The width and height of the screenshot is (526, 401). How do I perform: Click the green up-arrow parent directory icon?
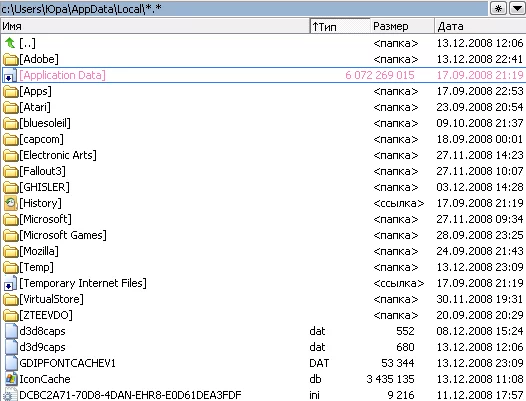click(x=10, y=43)
